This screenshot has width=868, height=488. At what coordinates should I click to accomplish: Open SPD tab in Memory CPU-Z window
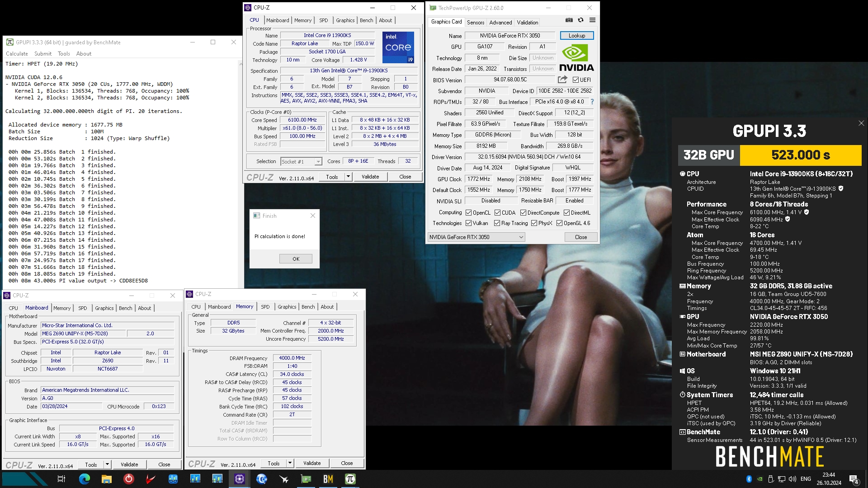(265, 307)
